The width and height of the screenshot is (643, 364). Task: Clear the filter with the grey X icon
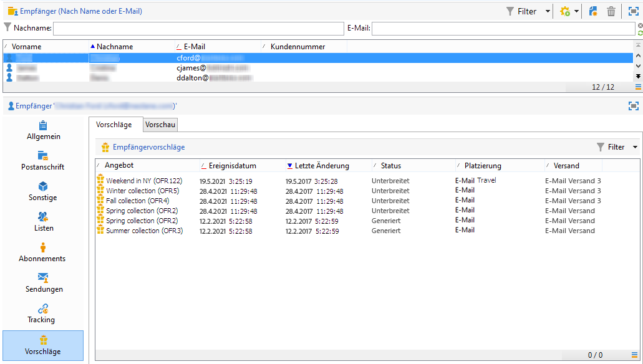coord(640,26)
